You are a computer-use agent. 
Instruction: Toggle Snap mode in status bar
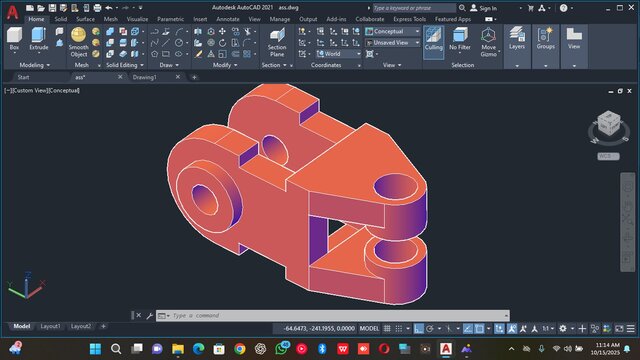pos(399,329)
